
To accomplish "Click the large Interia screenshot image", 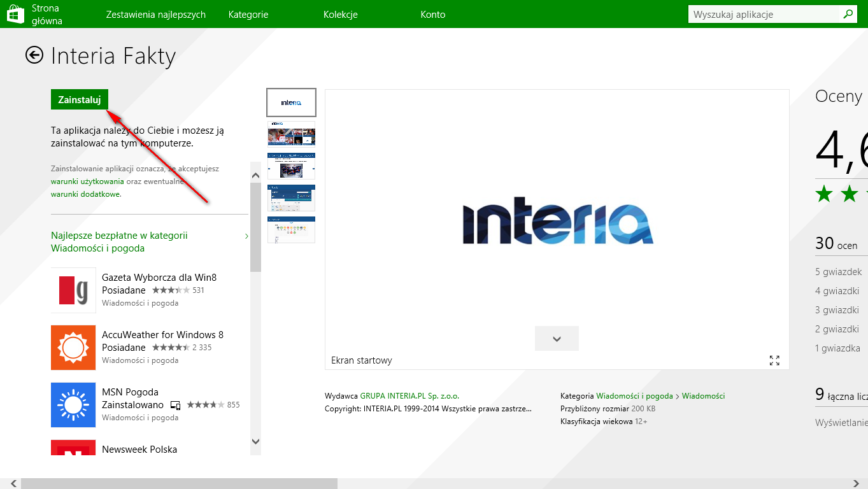I will point(557,220).
